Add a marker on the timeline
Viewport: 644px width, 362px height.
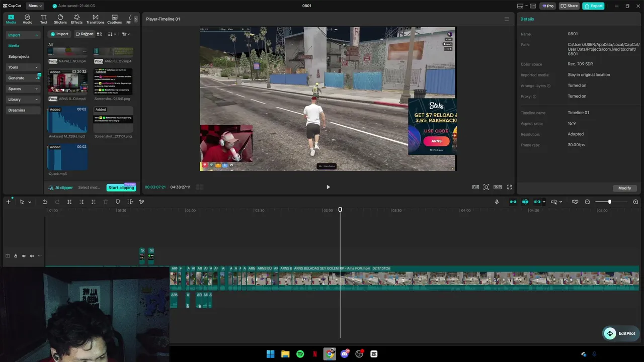click(x=118, y=202)
